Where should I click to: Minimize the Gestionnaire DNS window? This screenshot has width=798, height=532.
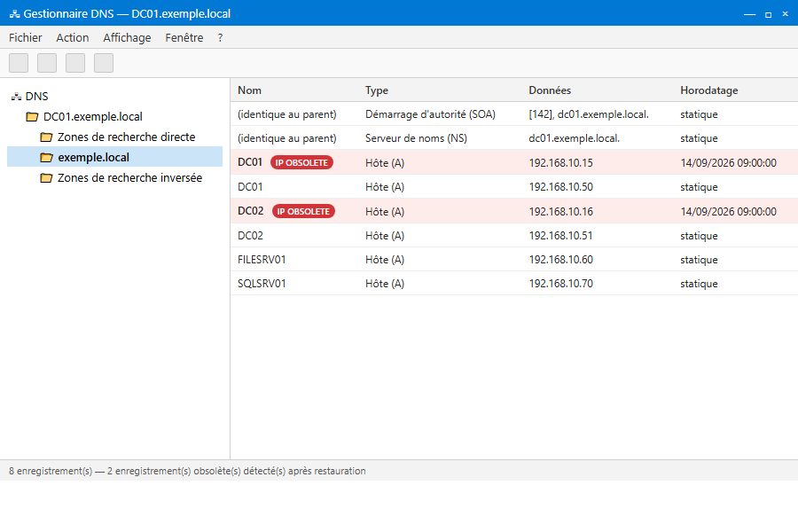(749, 14)
